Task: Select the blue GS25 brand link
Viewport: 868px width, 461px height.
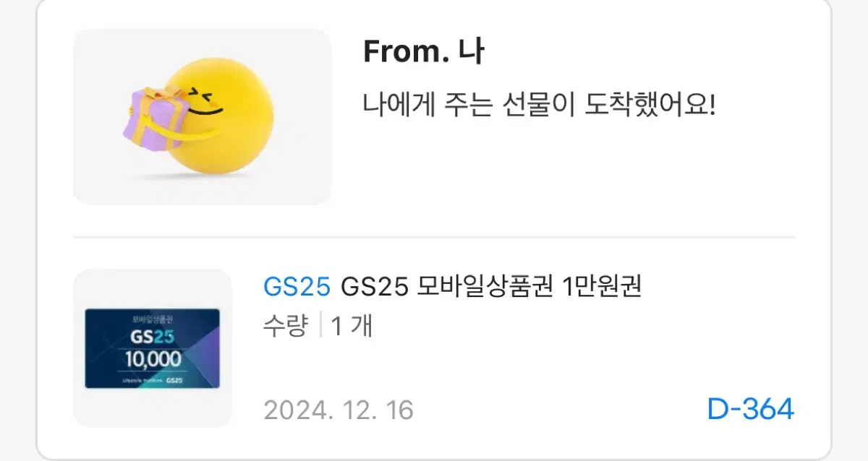Action: 297,287
